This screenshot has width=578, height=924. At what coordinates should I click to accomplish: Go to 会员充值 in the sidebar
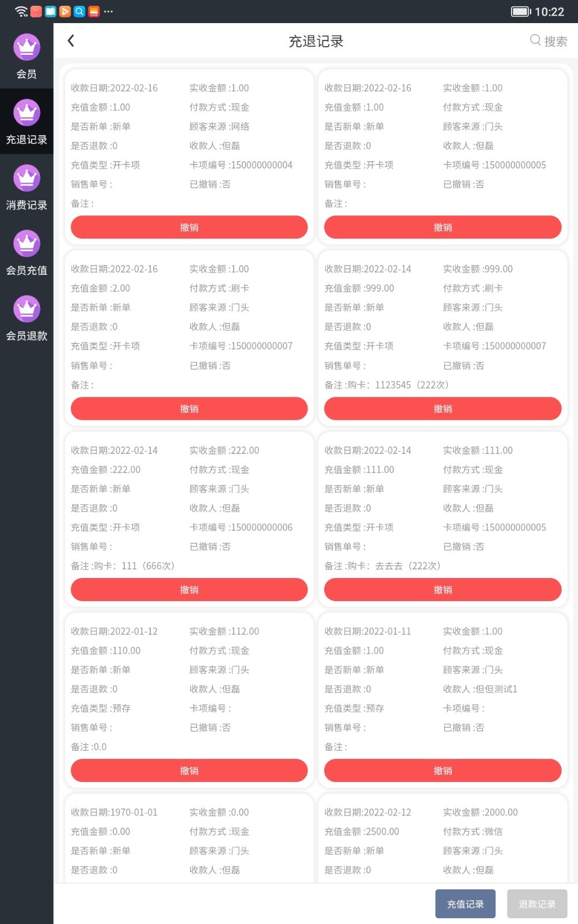(x=27, y=253)
